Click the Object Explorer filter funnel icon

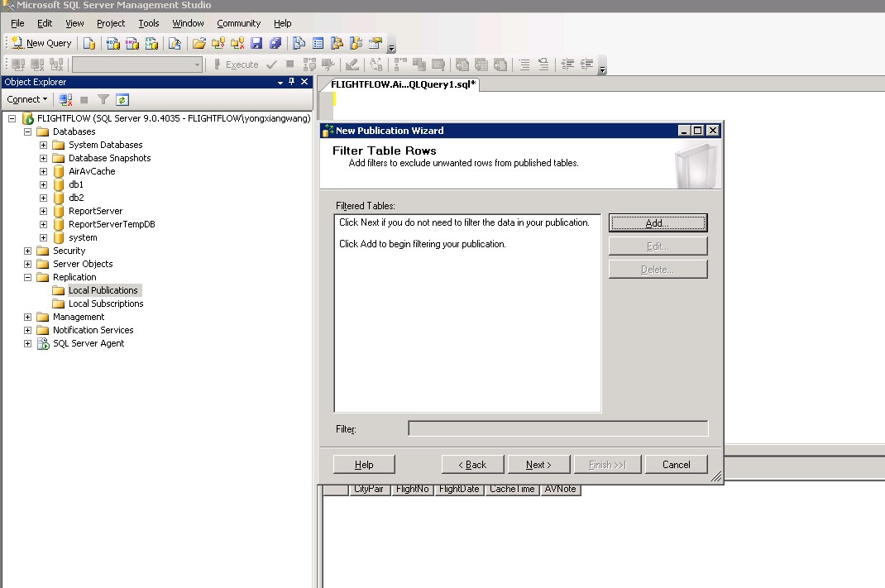[103, 99]
